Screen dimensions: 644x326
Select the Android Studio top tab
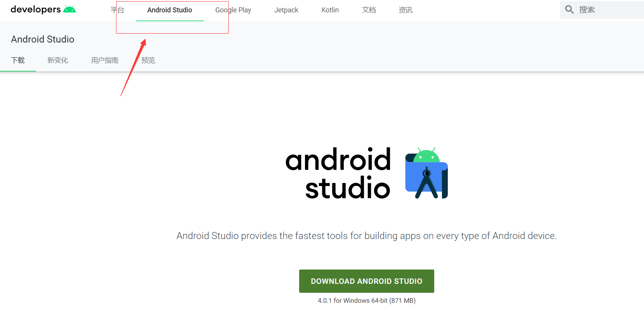170,10
